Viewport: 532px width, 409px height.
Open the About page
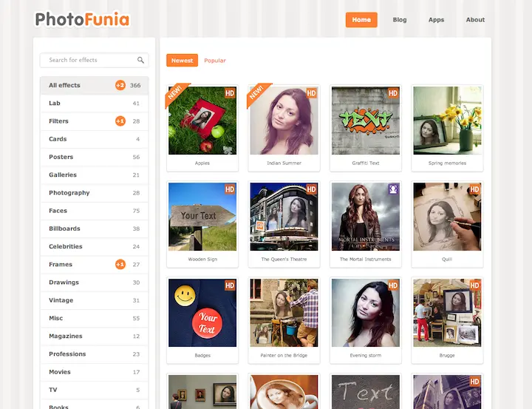(475, 20)
